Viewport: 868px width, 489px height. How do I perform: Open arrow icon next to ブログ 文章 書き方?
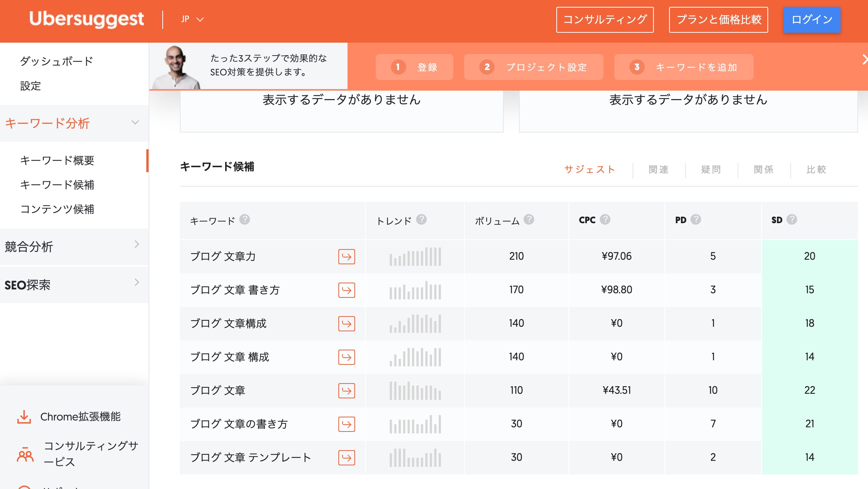346,290
